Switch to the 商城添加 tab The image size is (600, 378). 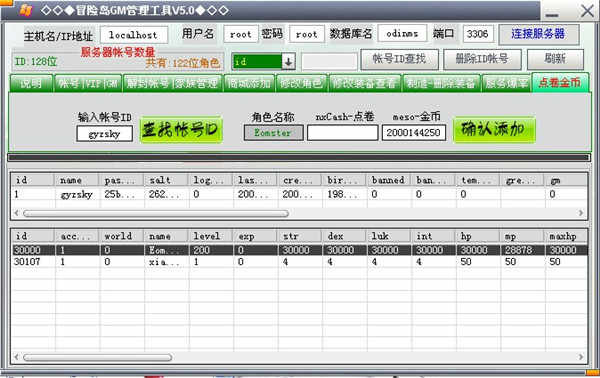click(x=249, y=83)
